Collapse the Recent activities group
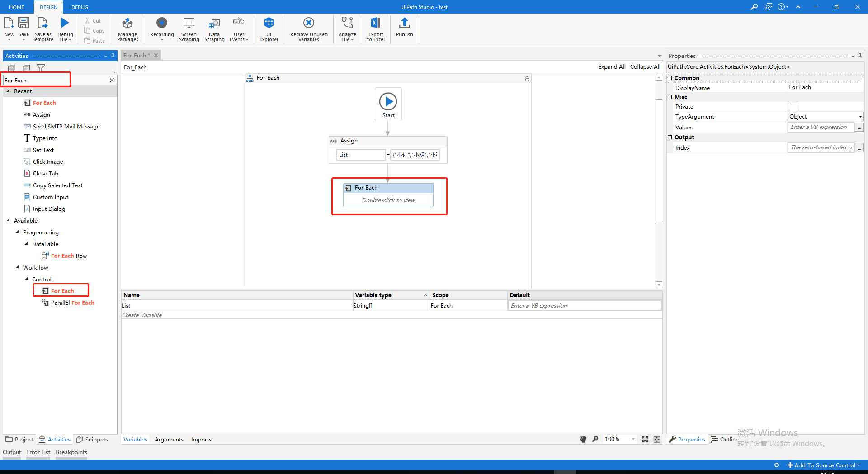 (8, 91)
